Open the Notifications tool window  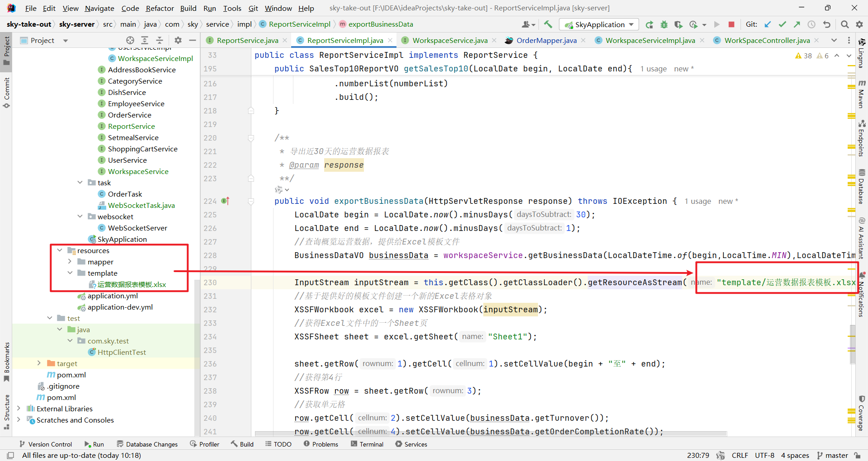862,295
